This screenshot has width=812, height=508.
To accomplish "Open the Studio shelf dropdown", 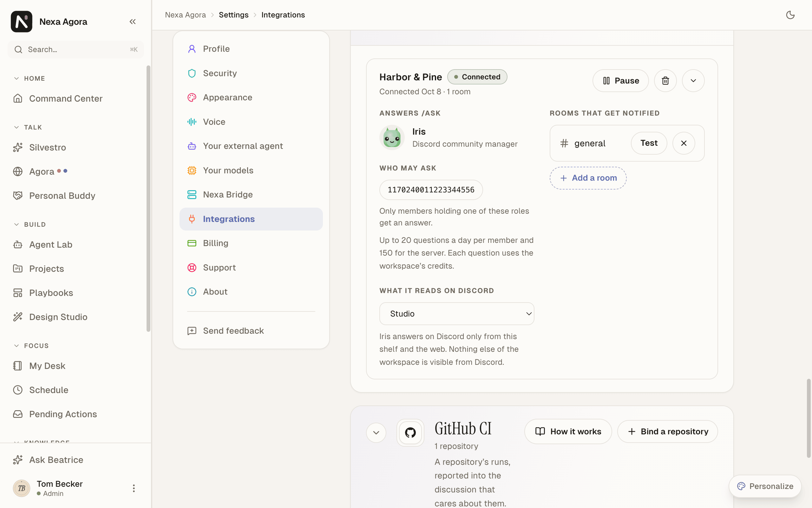I will click(457, 313).
